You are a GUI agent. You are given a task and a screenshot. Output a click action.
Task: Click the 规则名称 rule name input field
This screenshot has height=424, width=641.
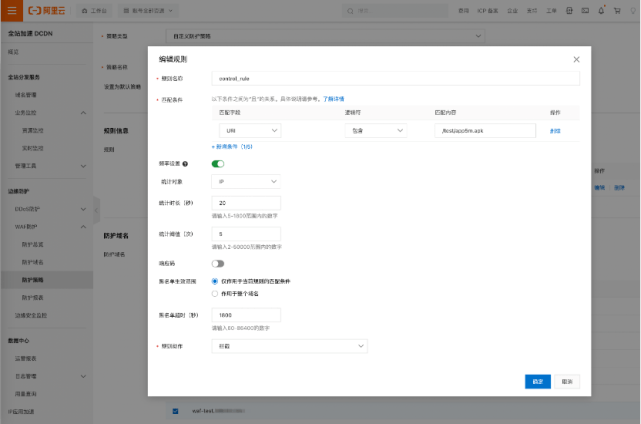395,78
